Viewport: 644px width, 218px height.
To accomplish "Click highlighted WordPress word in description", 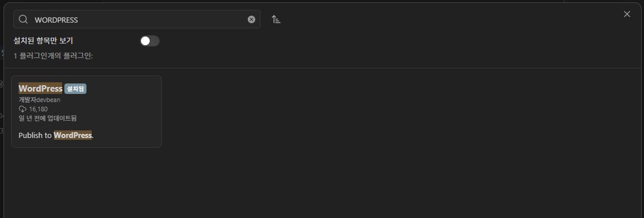I will 73,135.
